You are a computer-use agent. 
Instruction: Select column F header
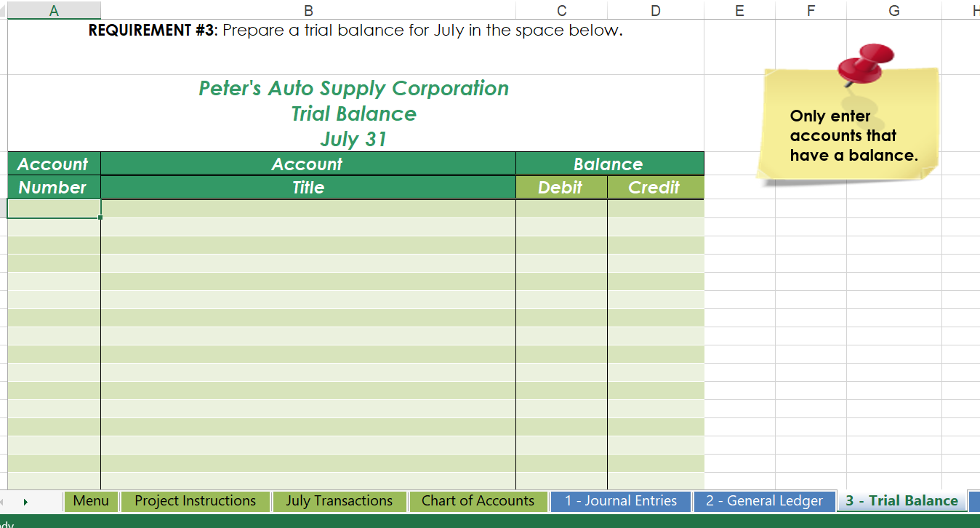click(x=811, y=10)
